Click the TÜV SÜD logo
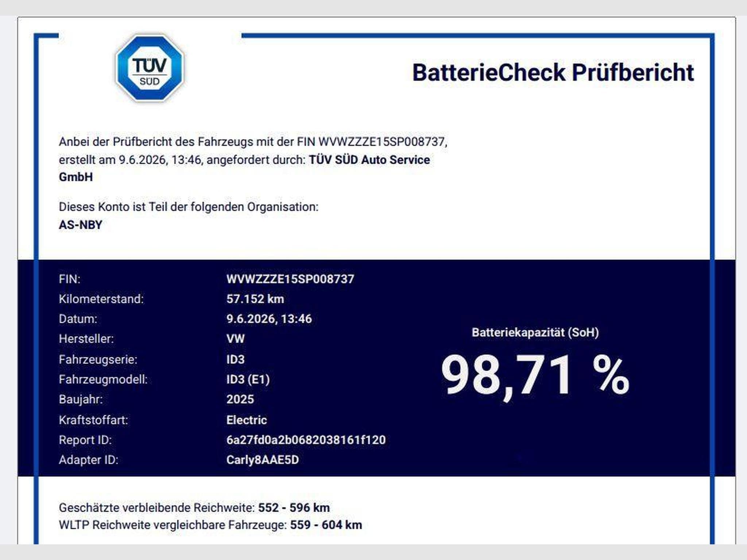 [x=150, y=68]
